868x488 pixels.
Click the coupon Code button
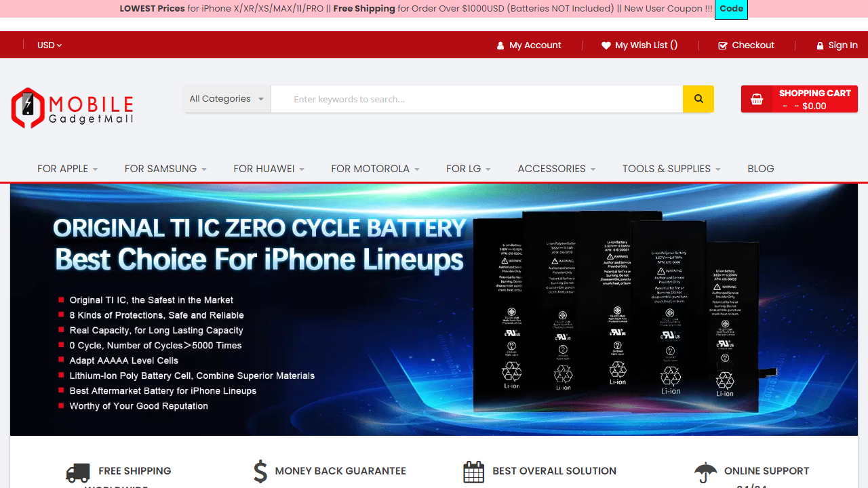(731, 9)
